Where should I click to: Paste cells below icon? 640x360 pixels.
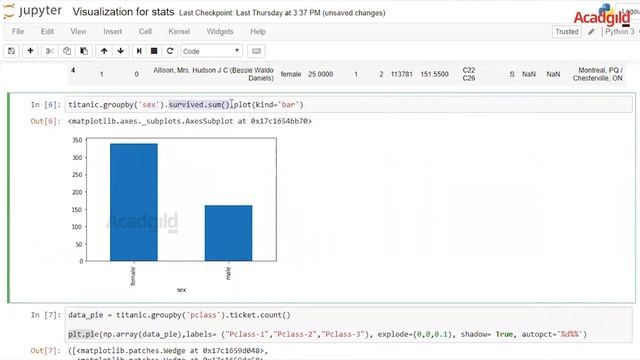click(84, 51)
